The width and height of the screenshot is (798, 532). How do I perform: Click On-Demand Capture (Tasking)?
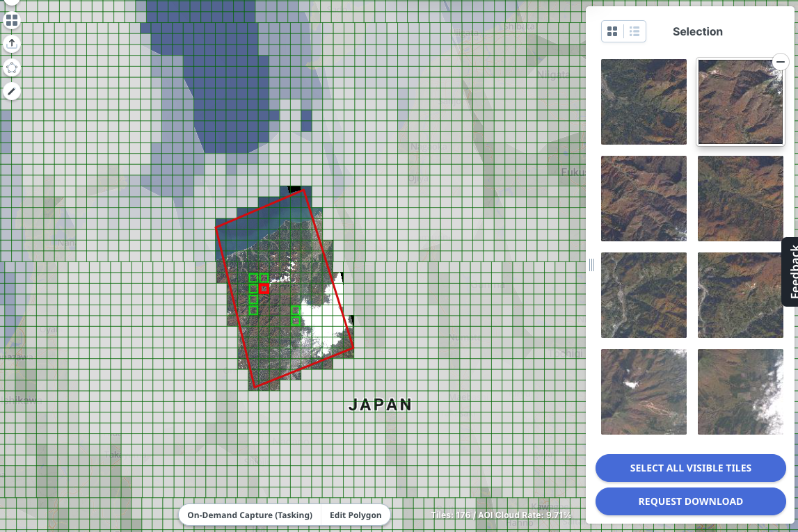click(250, 515)
